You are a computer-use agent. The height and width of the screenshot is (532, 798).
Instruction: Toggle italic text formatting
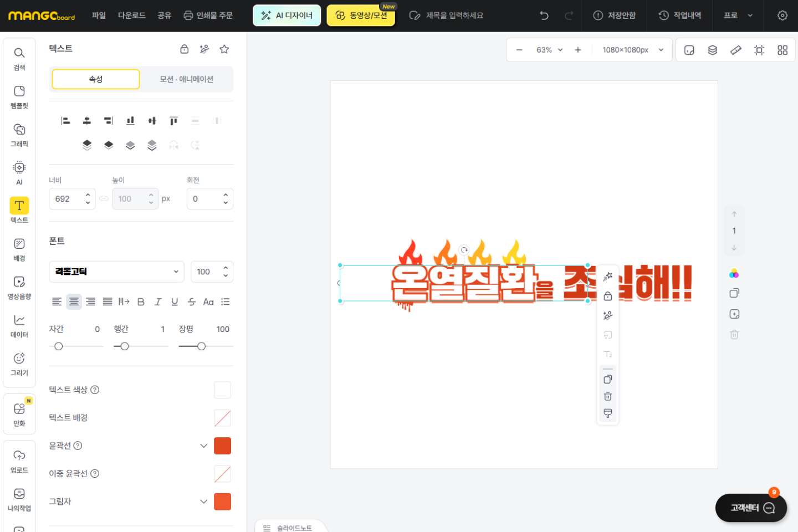(158, 302)
